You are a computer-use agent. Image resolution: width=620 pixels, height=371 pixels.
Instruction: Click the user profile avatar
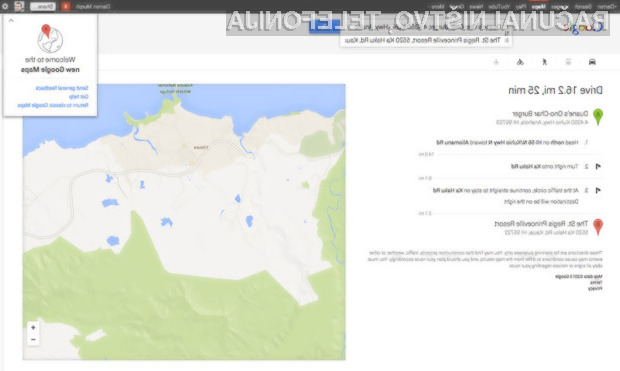tap(19, 6)
